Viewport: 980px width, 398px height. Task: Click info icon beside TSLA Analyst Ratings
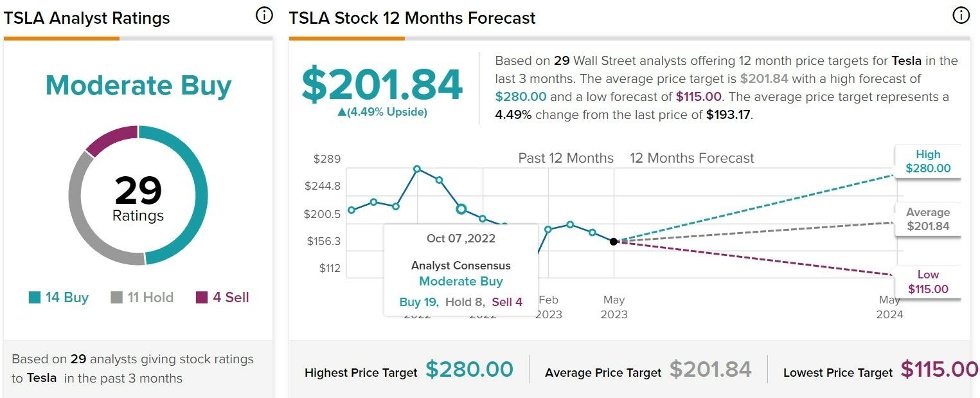pos(264,16)
